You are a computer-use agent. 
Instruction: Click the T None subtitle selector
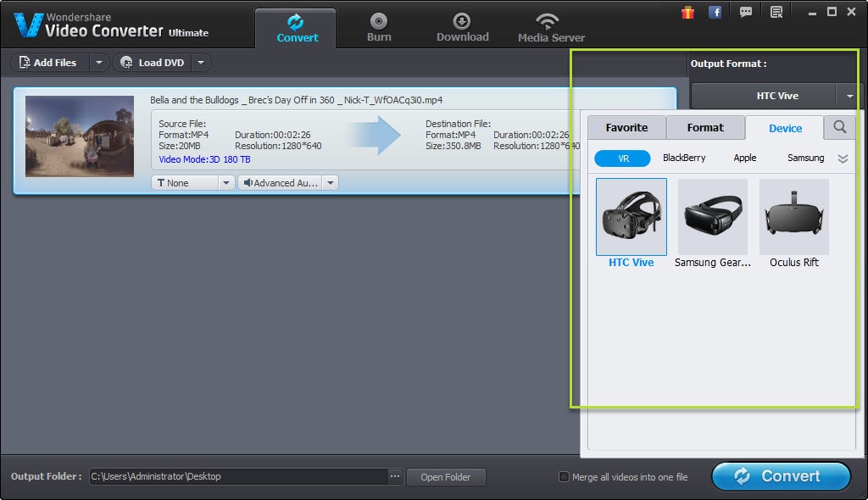coord(184,183)
